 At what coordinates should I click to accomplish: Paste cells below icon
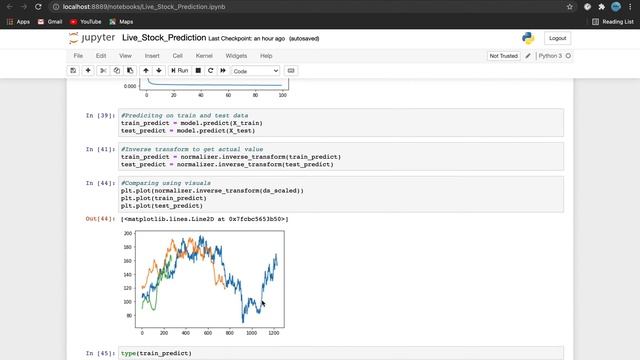(130, 71)
